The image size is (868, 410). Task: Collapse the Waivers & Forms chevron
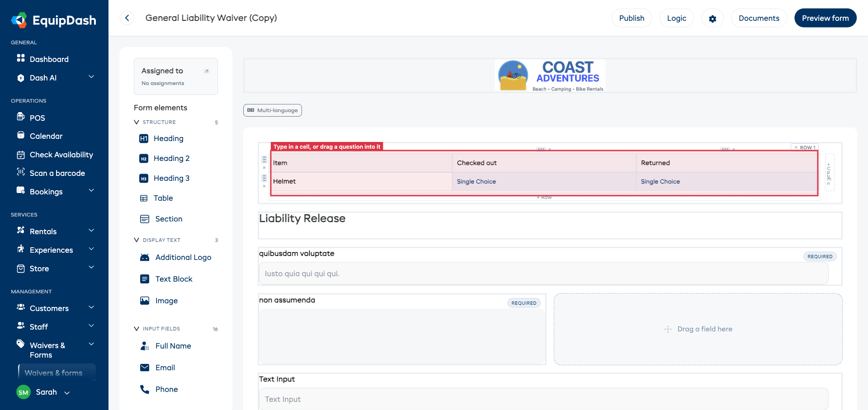pos(91,344)
